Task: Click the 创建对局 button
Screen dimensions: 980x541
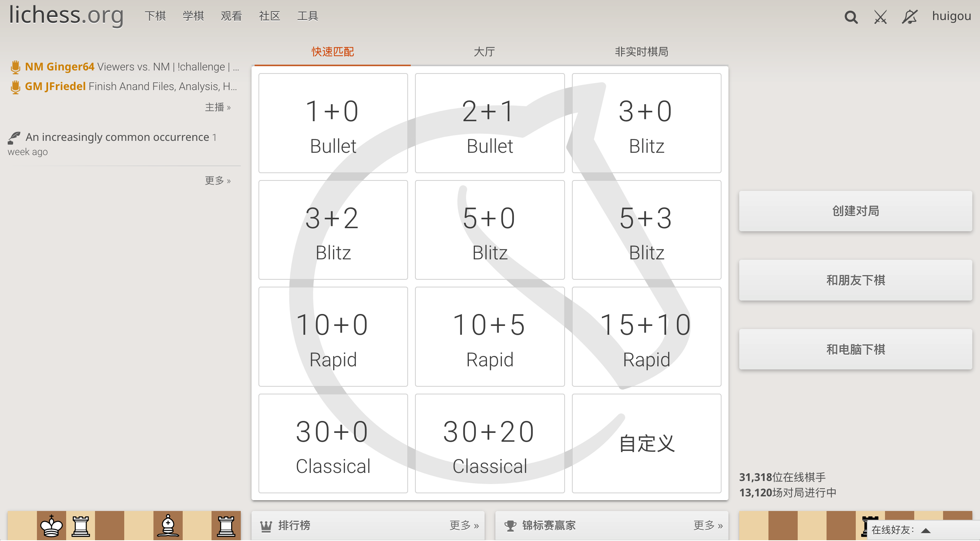Action: [855, 211]
